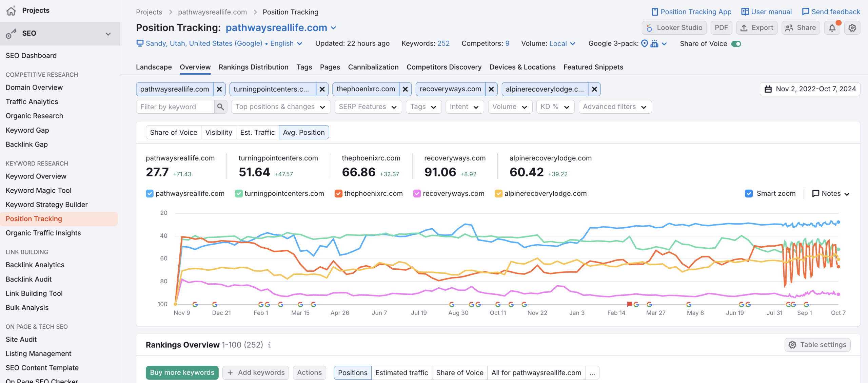Open the User manual link

[766, 12]
